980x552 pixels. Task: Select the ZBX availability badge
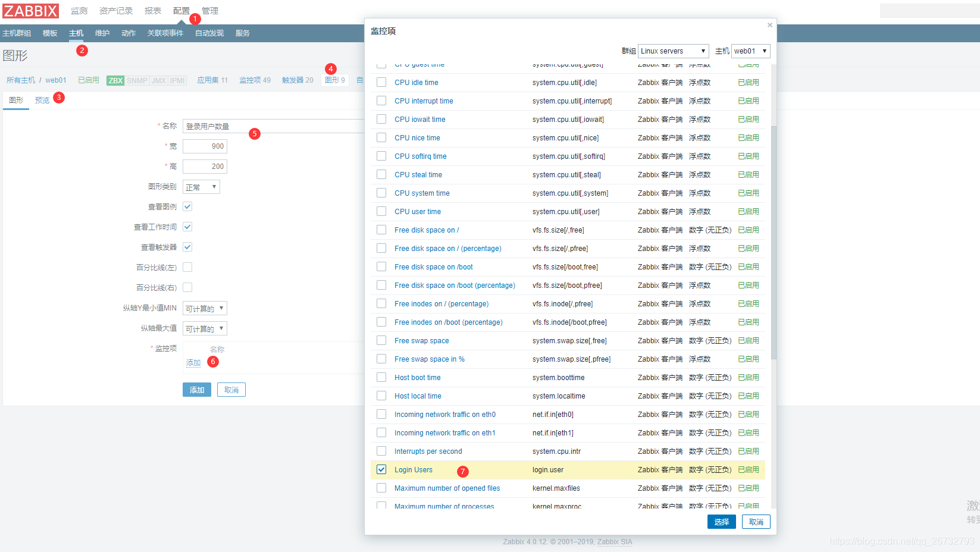[115, 80]
